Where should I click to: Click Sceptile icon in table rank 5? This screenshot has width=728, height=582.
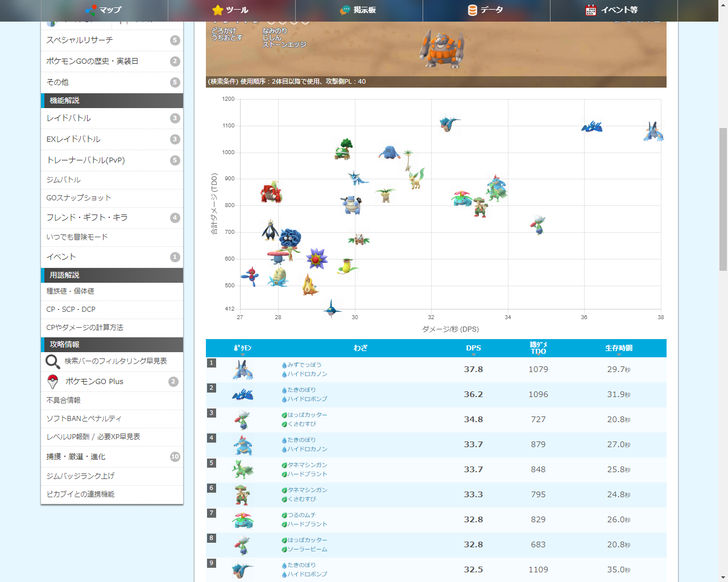[243, 470]
